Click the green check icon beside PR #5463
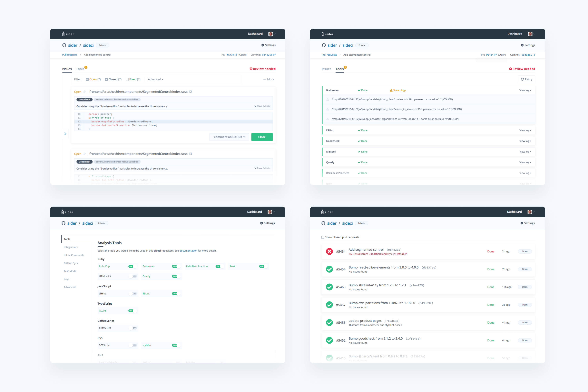 329,287
